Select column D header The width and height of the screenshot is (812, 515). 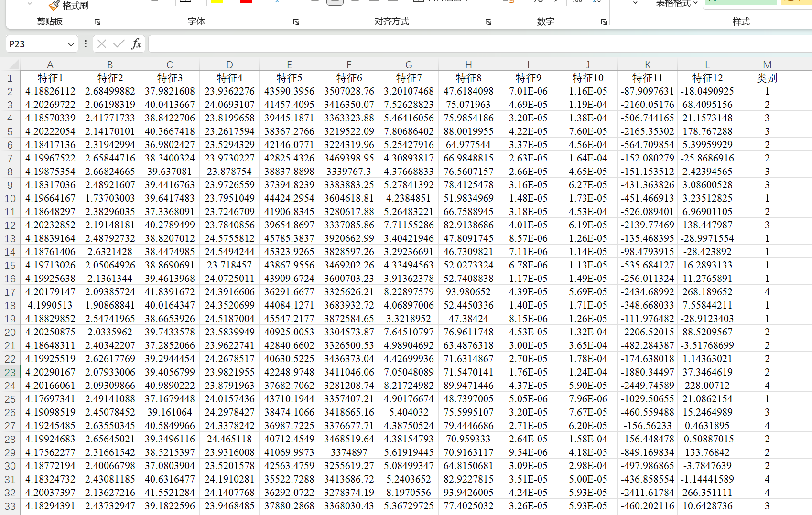[229, 65]
